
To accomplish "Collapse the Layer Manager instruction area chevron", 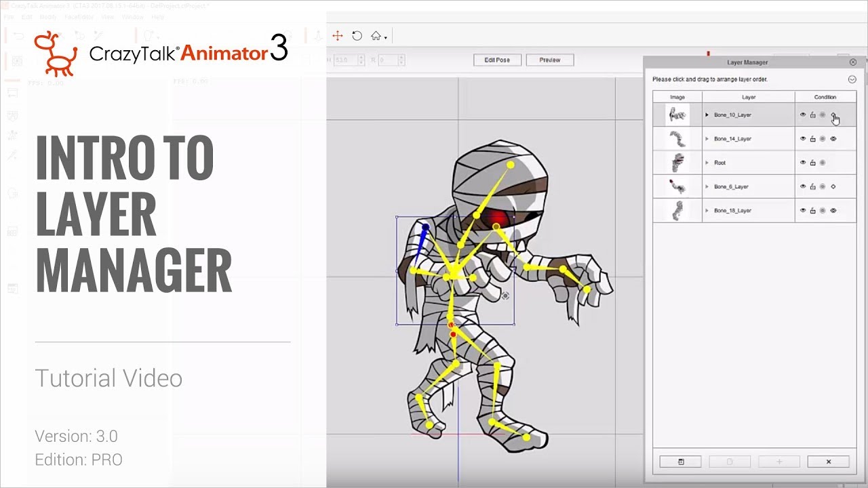I will [852, 79].
